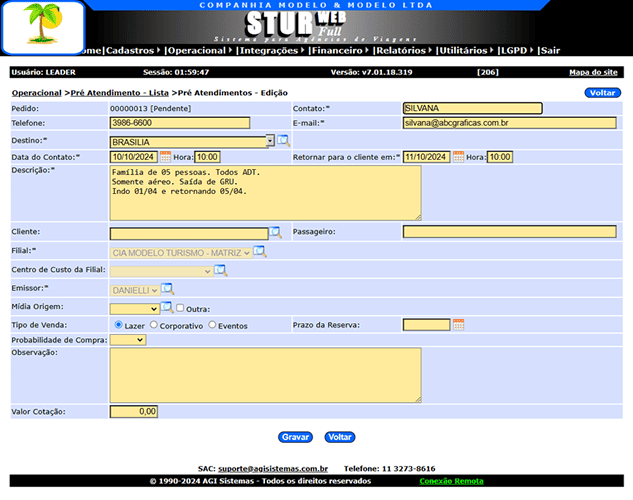The image size is (633, 500).
Task: Expand the Destino dropdown arrow
Action: click(x=270, y=140)
